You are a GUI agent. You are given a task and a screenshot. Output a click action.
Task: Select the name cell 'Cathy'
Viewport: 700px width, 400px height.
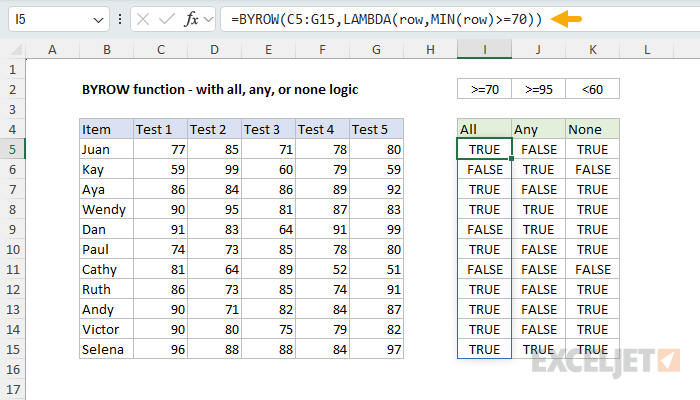pyautogui.click(x=107, y=270)
